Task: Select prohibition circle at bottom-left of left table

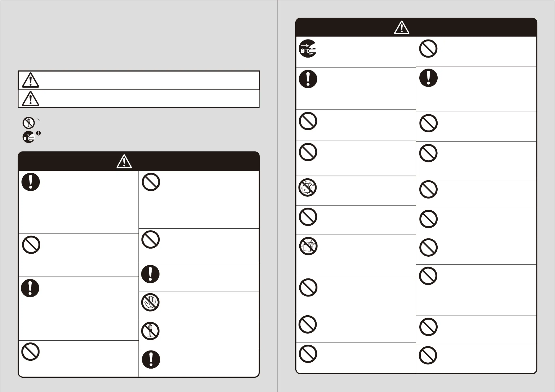Action: 30,352
